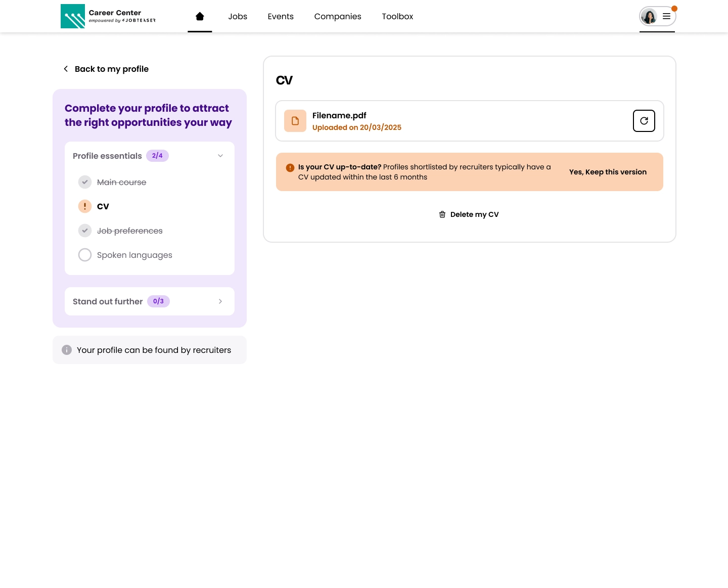Open the Companies page
This screenshot has height=588, width=728.
[x=338, y=17]
